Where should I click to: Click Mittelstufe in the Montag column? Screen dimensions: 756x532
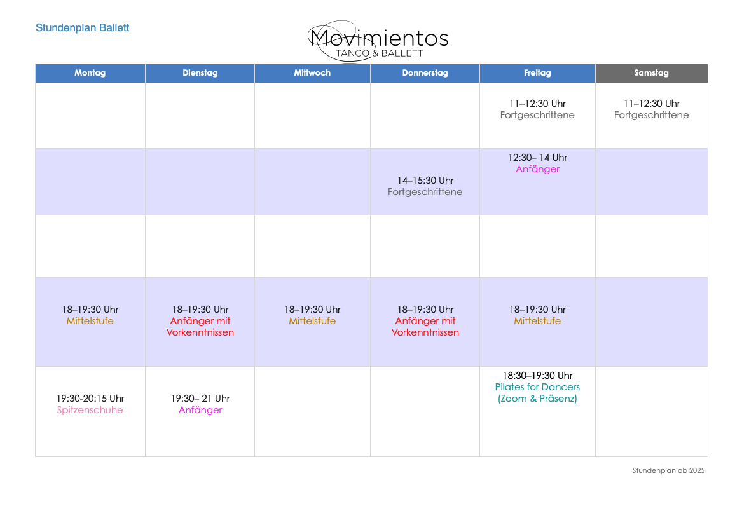pyautogui.click(x=90, y=322)
